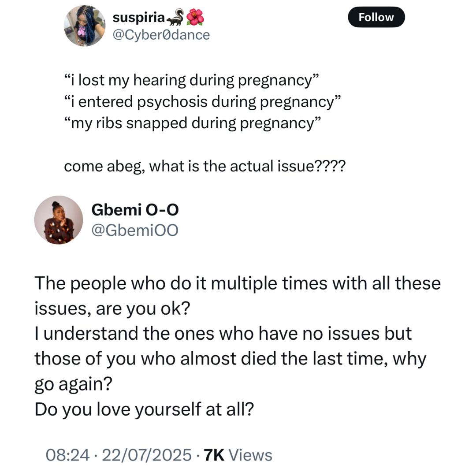
Task: Click "come abeg, what is the actual issue" text
Action: tap(205, 166)
